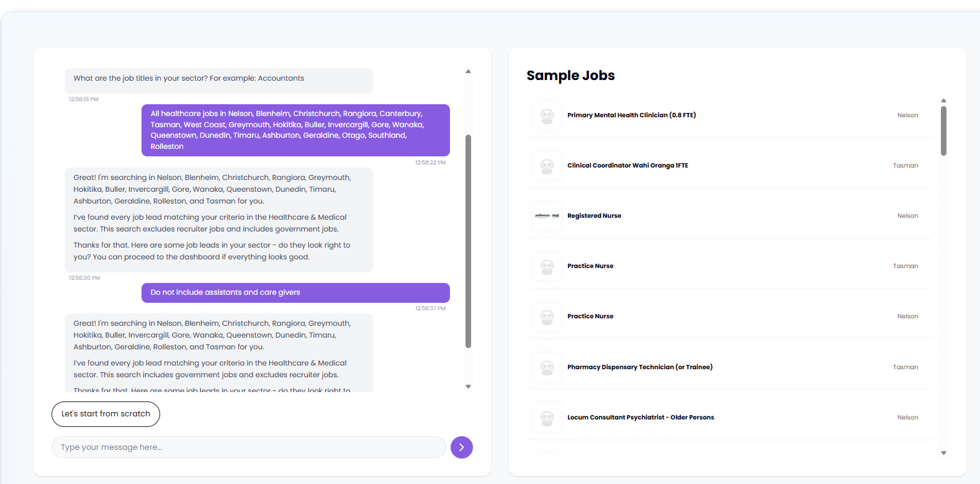Click the Sample Jobs list scrollbar thumb
This screenshot has width=980, height=484.
(x=943, y=130)
